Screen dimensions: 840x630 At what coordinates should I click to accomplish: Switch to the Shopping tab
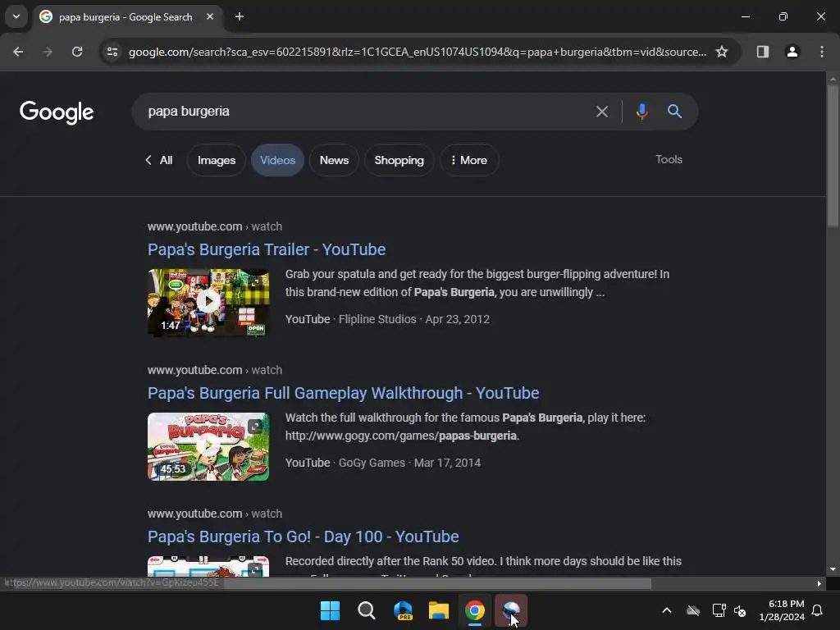pos(399,160)
